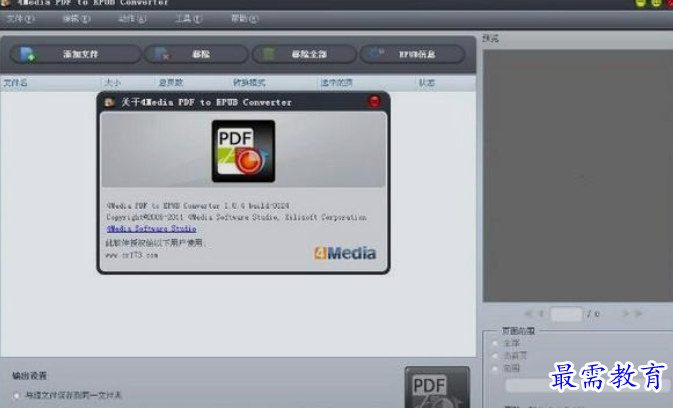Sort by the 大小 (Size) column header

coord(112,82)
